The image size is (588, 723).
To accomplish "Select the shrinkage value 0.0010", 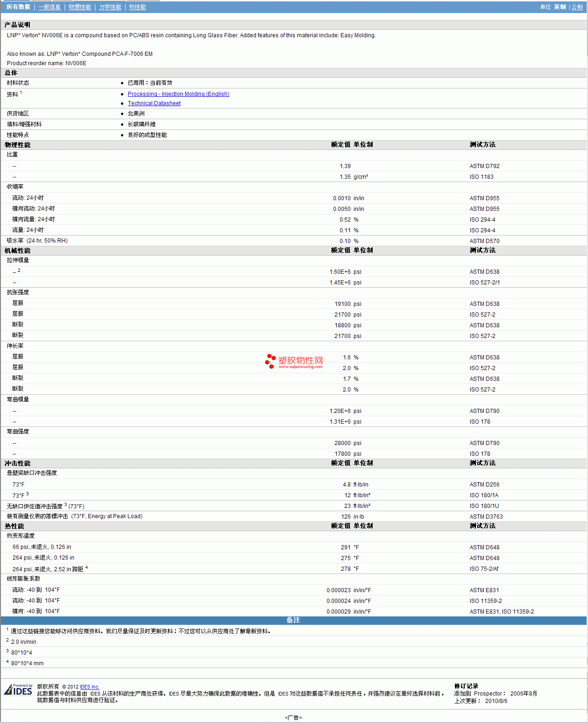I will point(342,198).
